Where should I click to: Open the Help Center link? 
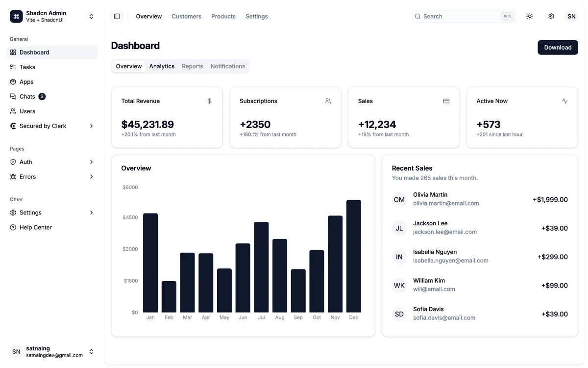[52, 228]
